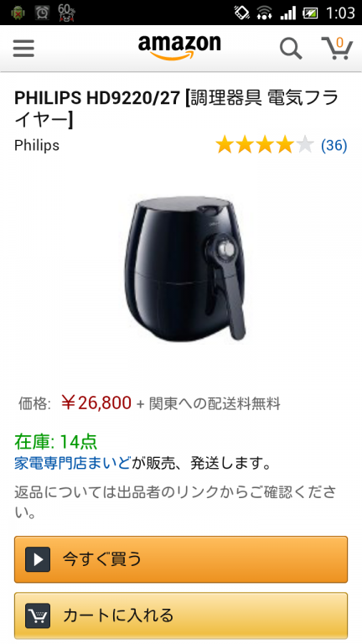Viewport: 362px width, 644px height.
Task: Tap the Wi-Fi status icon
Action: click(265, 13)
